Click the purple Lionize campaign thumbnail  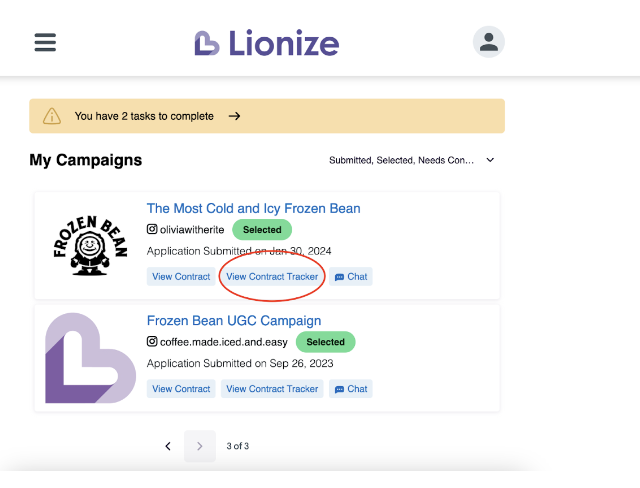pyautogui.click(x=90, y=357)
